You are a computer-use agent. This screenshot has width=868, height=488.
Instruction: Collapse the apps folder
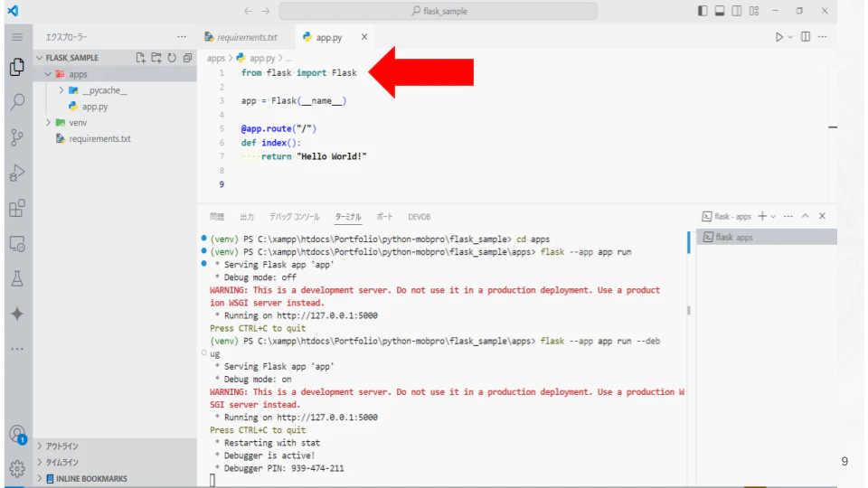coord(48,74)
